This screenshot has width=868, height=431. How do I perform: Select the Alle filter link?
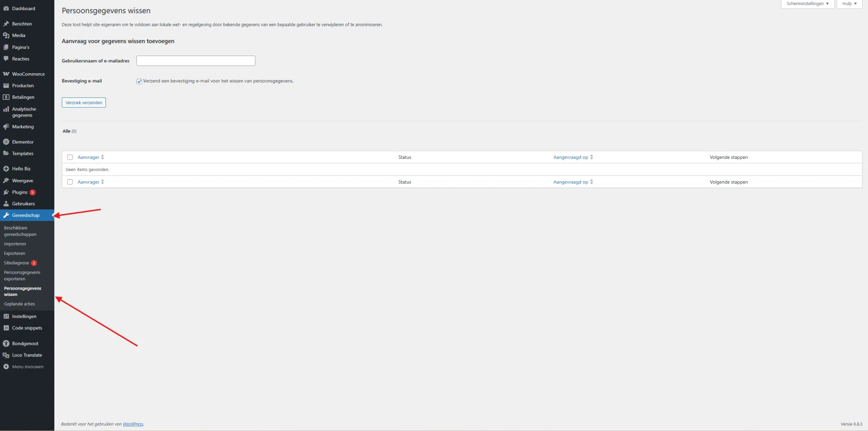(67, 131)
